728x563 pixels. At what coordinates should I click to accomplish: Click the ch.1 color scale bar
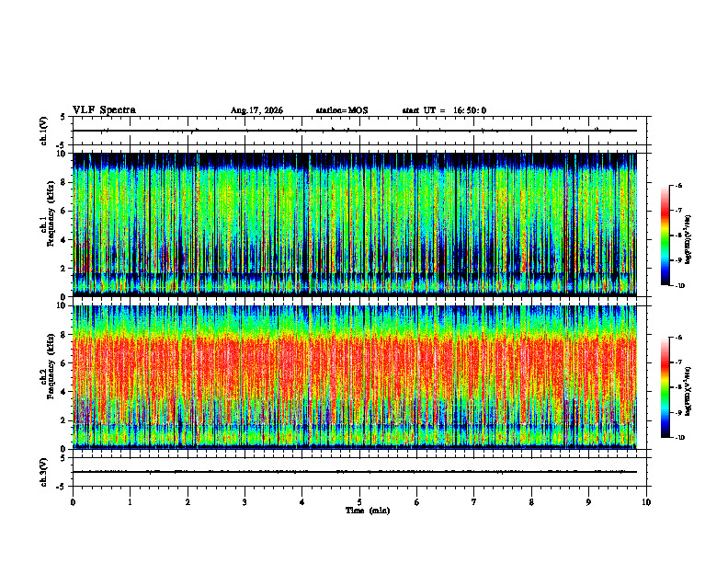[x=665, y=236]
